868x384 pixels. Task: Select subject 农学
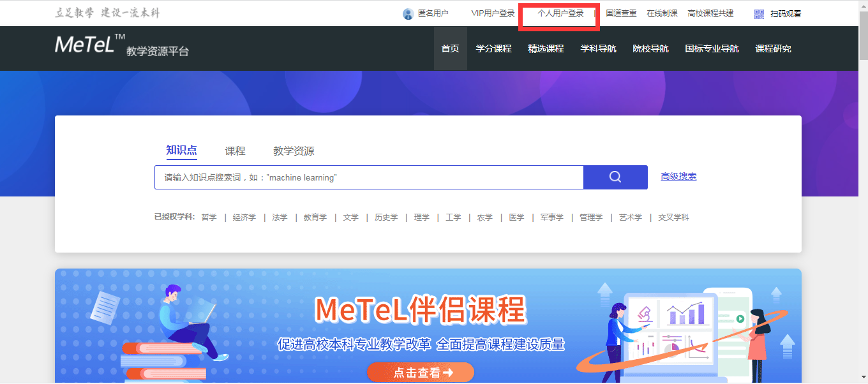(485, 218)
